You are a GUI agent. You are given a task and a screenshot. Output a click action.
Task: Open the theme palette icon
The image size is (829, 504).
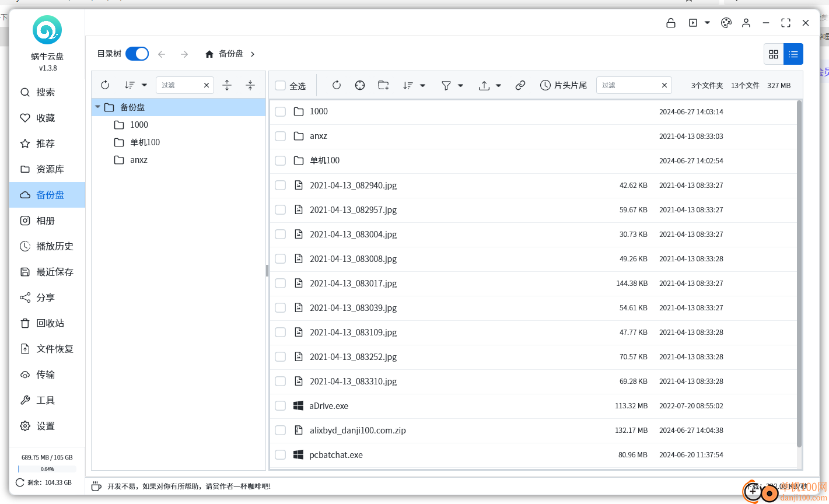726,23
